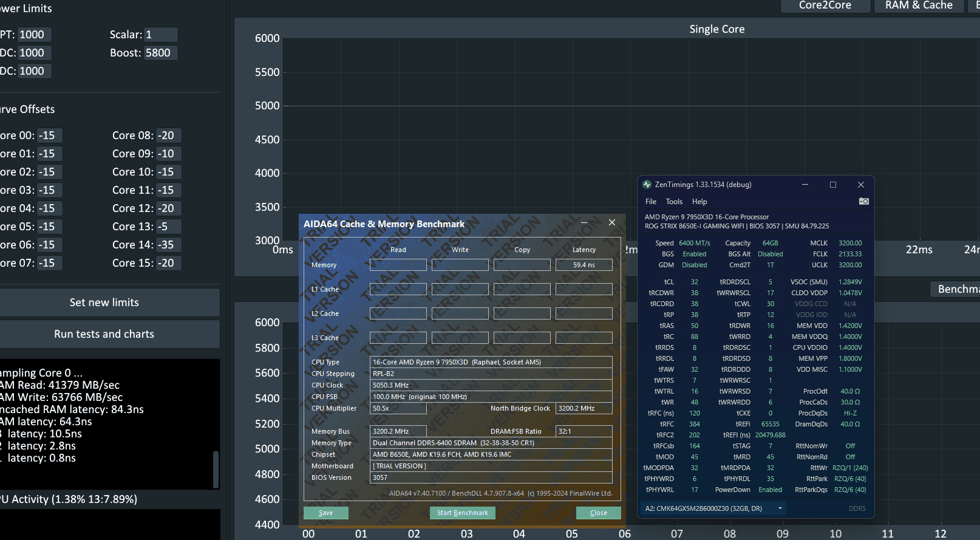Click the CPU Clock value 5050.3 MHz

(x=491, y=385)
